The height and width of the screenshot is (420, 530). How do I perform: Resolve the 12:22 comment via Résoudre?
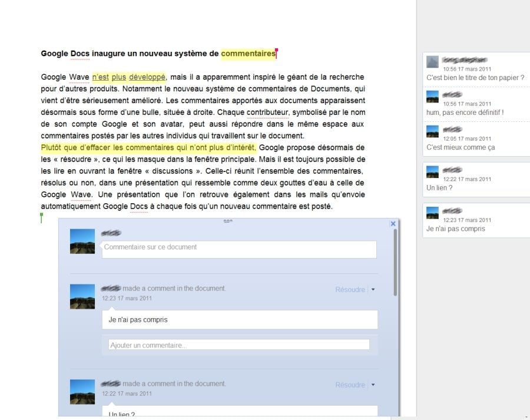pos(350,385)
